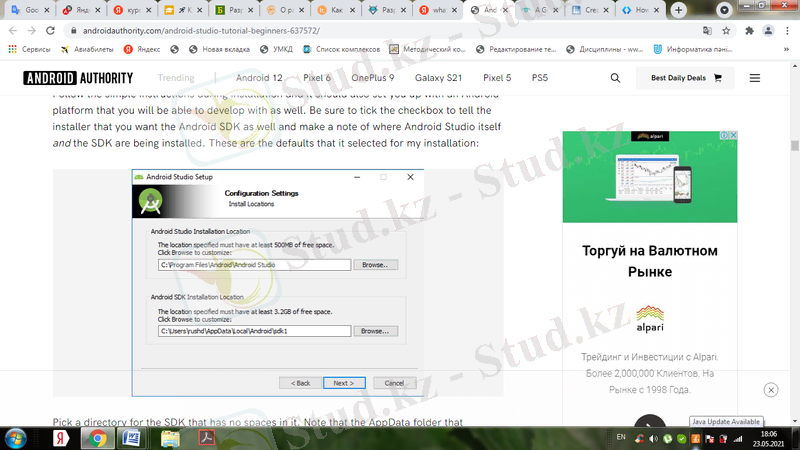
Task: Open the AdChoices info icon on the ad
Action: click(724, 135)
